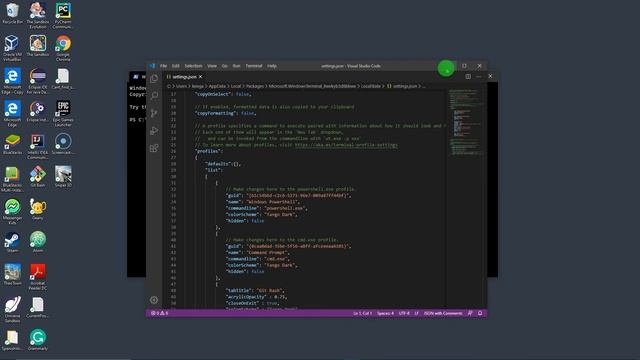Open the View menu
This screenshot has height=360, width=640.
pyautogui.click(x=212, y=66)
